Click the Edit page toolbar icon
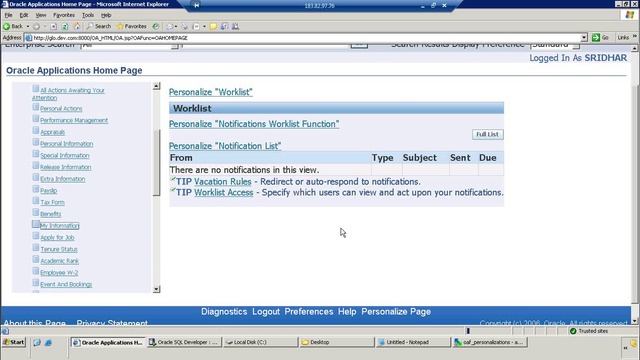The image size is (640, 360). coord(196,26)
